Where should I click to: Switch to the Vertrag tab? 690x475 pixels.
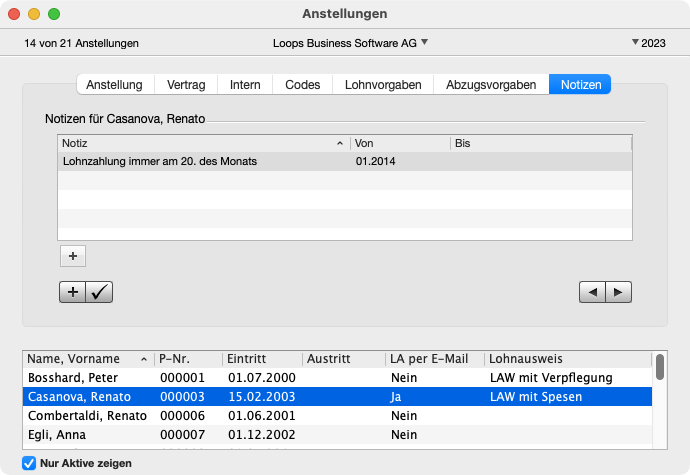(186, 85)
